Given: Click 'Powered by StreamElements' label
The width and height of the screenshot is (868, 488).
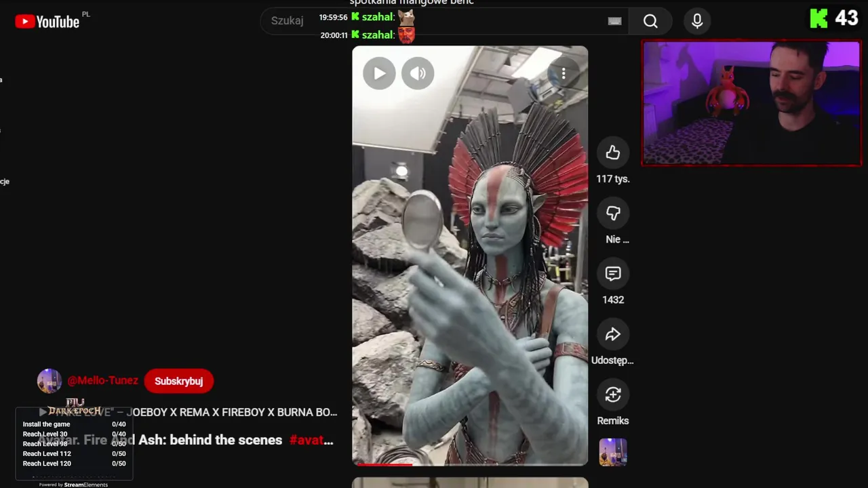Looking at the screenshot, I should 73,485.
